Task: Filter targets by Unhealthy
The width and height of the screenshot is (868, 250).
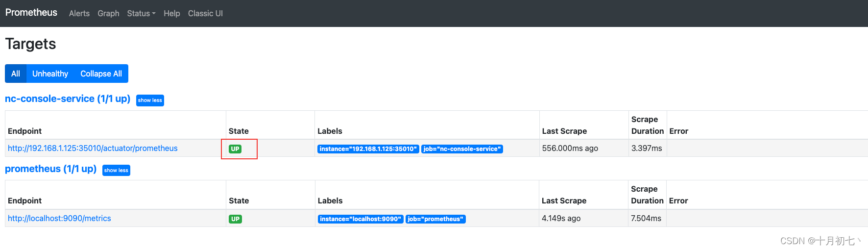Action: click(50, 74)
